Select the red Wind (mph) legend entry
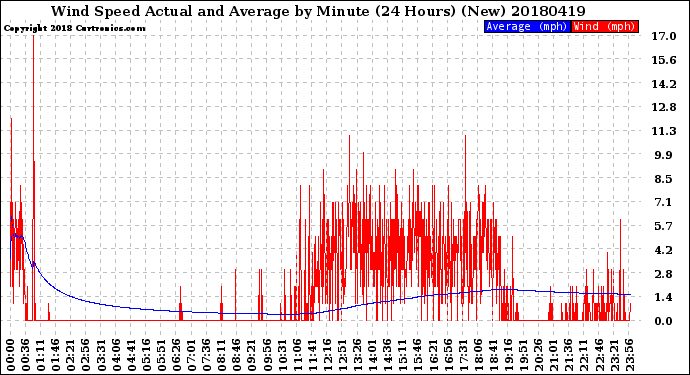This screenshot has height=375, width=690. pos(605,26)
